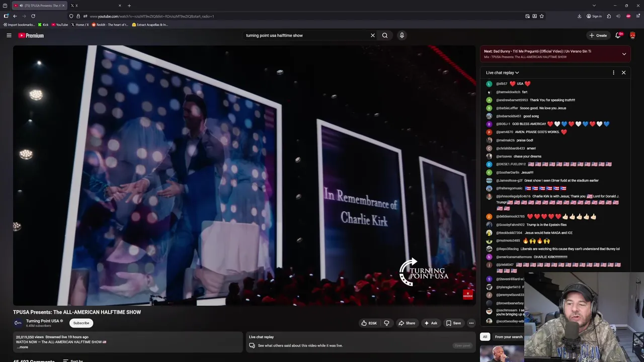Screen dimensions: 644x362
Task: Share the video
Action: click(x=407, y=323)
